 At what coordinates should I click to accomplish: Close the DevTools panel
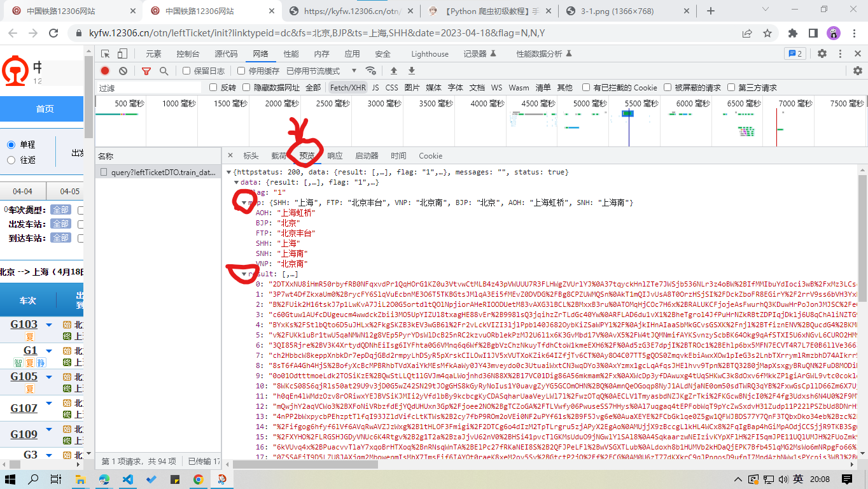click(857, 54)
